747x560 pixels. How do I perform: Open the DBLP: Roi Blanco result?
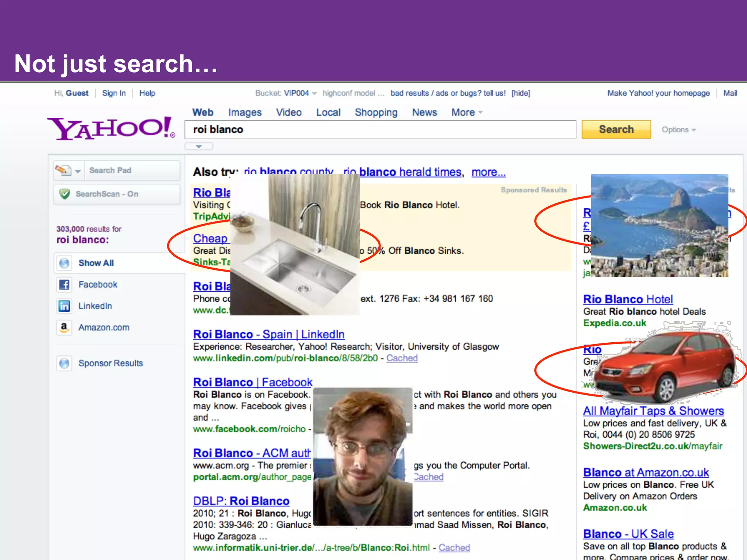pyautogui.click(x=241, y=501)
